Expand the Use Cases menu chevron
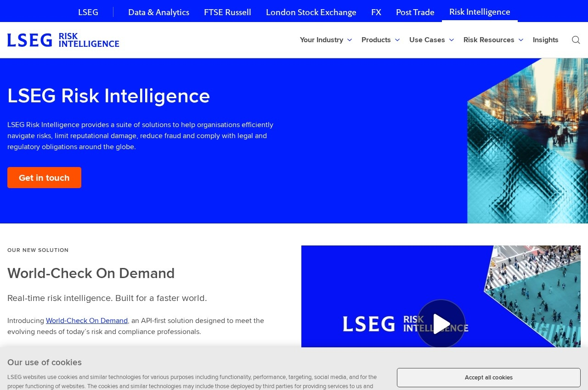 452,40
